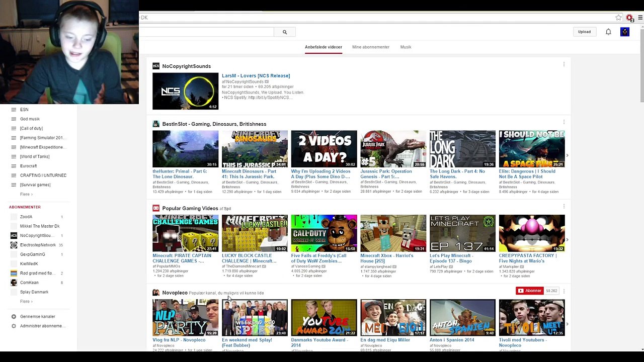Click the YouTube search magnifier button
The height and width of the screenshot is (362, 644).
[285, 32]
